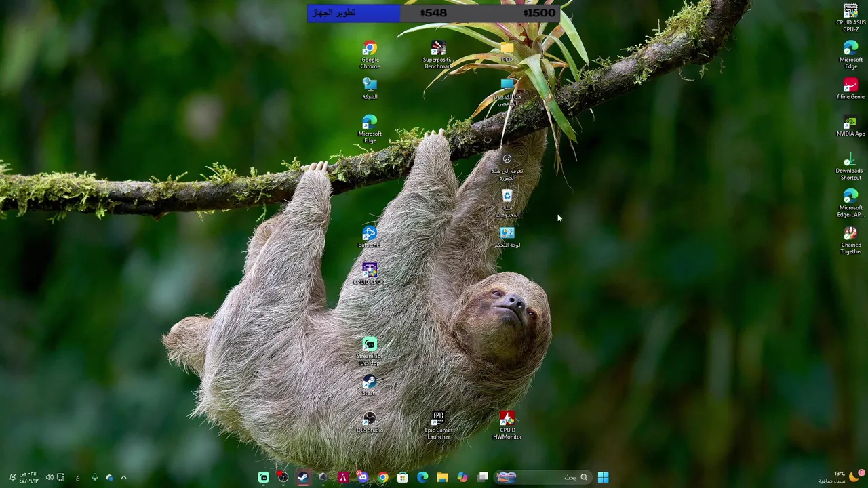This screenshot has height=488, width=868.
Task: Switch to Steam in the taskbar
Action: tap(303, 477)
